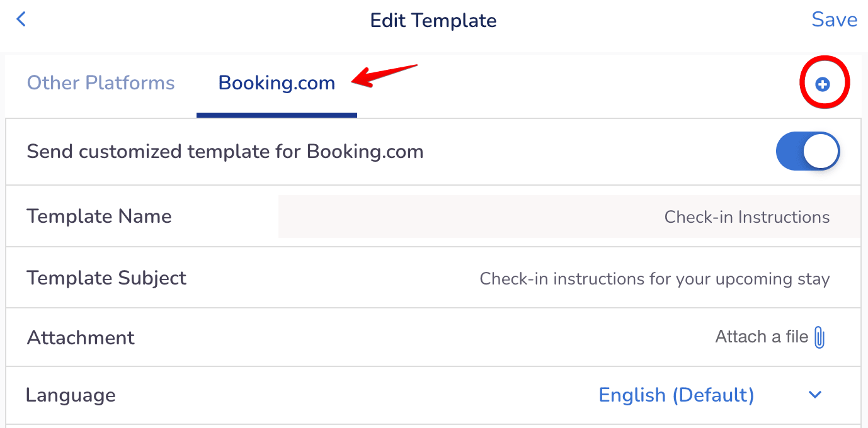Go back using the left chevron
This screenshot has width=868, height=428.
pos(21,20)
